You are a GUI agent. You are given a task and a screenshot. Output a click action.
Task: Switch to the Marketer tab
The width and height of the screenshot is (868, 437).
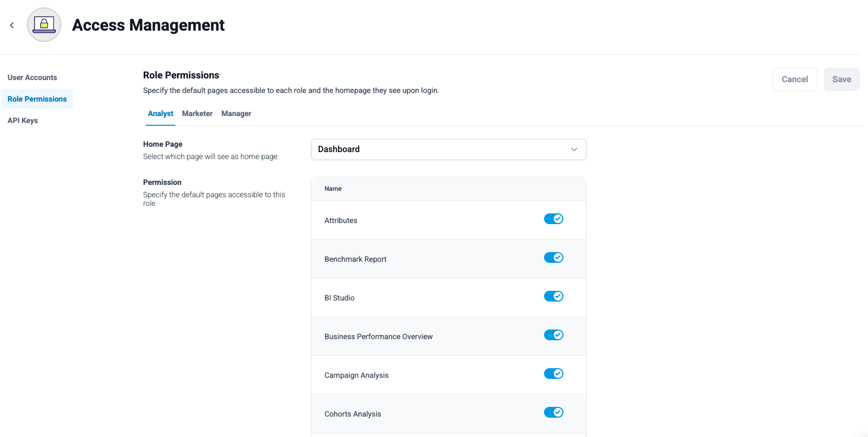(x=197, y=113)
